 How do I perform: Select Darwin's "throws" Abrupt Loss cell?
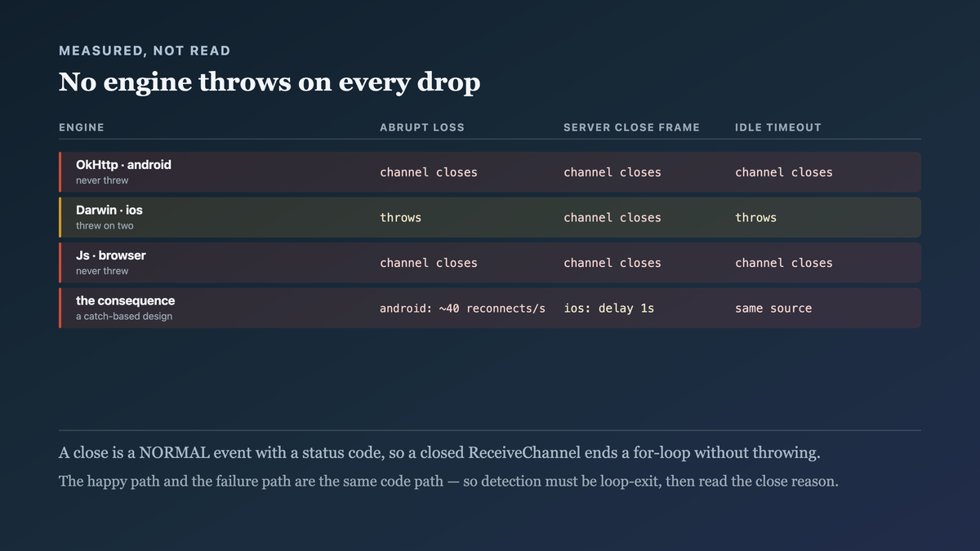coord(401,218)
